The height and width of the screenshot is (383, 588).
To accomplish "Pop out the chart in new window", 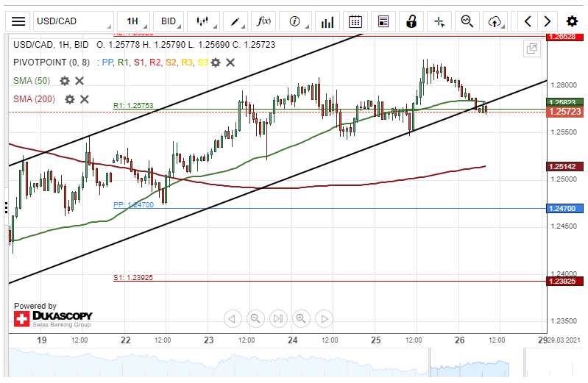I will 532,49.
